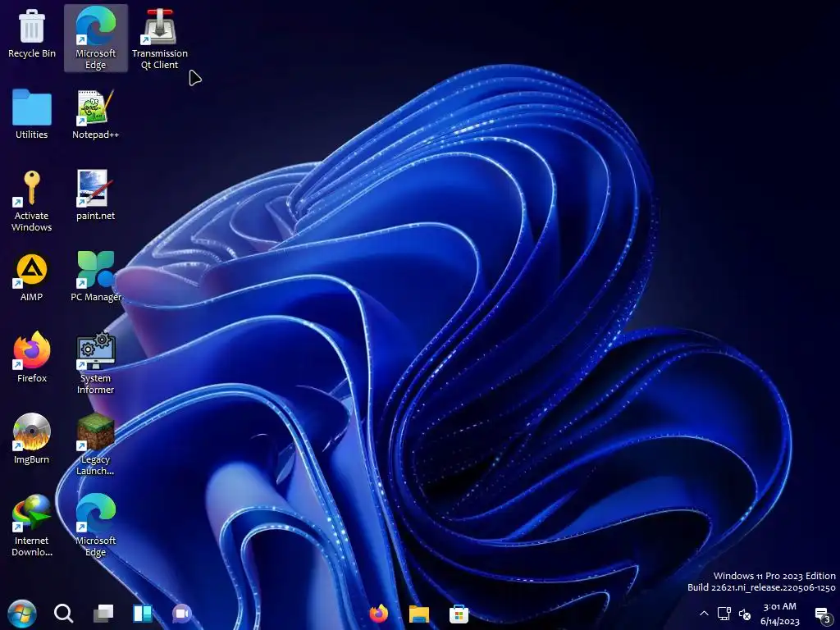The image size is (840, 630).
Task: Open Legacy Launcher Minecraft shortcut
Action: [x=95, y=445]
